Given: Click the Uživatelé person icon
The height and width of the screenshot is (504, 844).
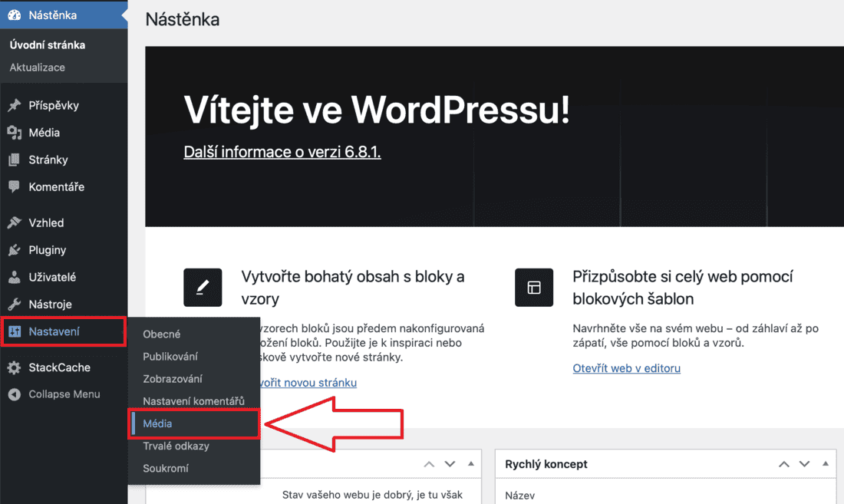Looking at the screenshot, I should (x=15, y=277).
